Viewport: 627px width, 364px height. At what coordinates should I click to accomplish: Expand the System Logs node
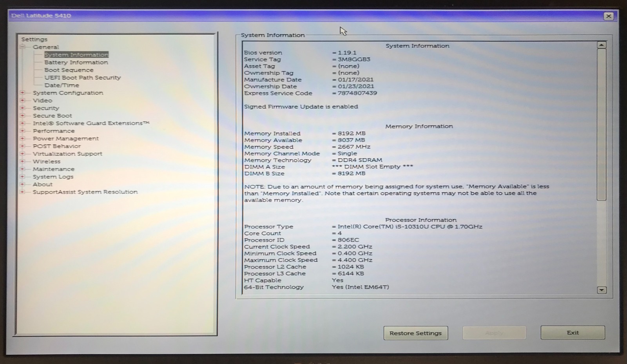click(22, 177)
